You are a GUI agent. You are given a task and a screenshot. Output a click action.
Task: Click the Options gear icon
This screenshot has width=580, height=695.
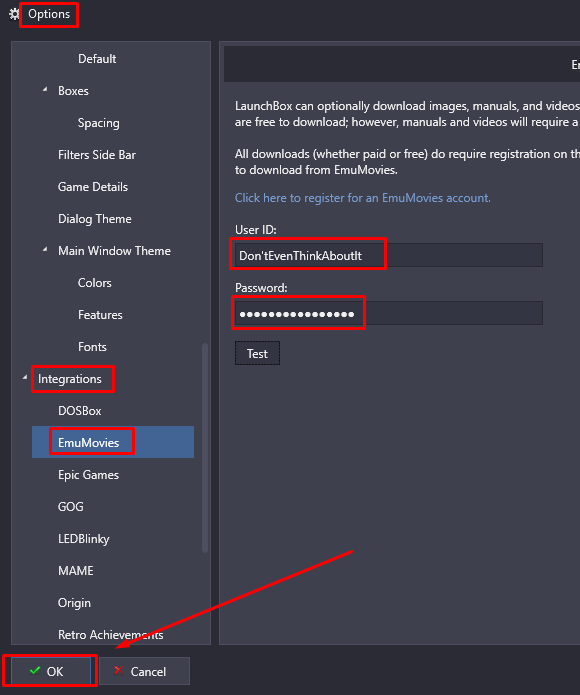[x=14, y=14]
